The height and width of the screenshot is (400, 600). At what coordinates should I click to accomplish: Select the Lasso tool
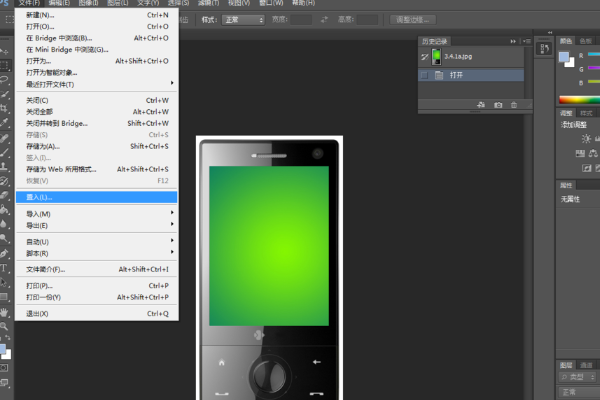pyautogui.click(x=5, y=80)
